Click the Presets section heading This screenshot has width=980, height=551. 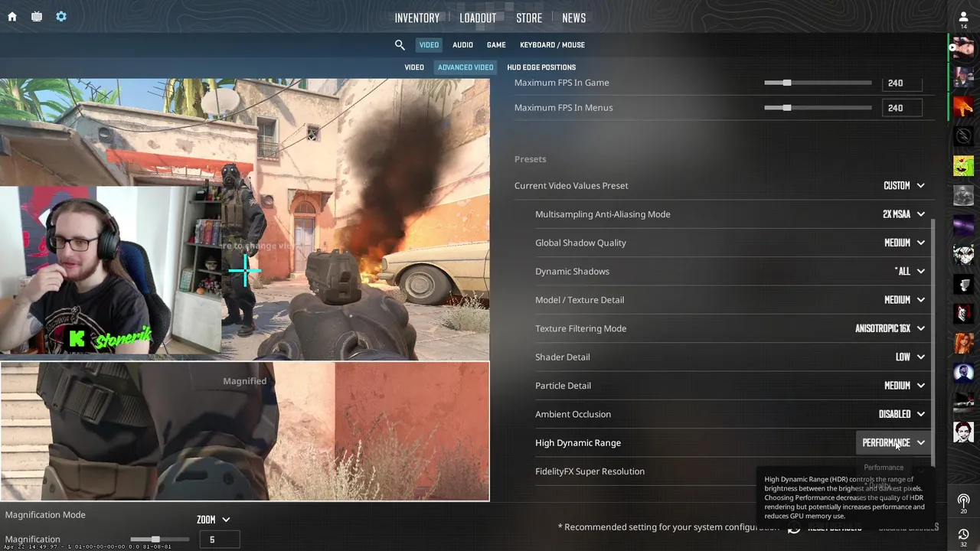530,159
